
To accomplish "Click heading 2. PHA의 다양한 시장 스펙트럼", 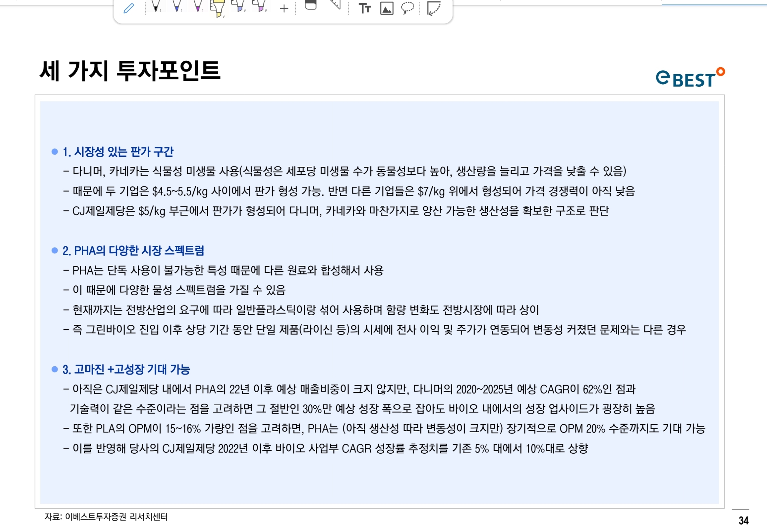I will coord(133,251).
